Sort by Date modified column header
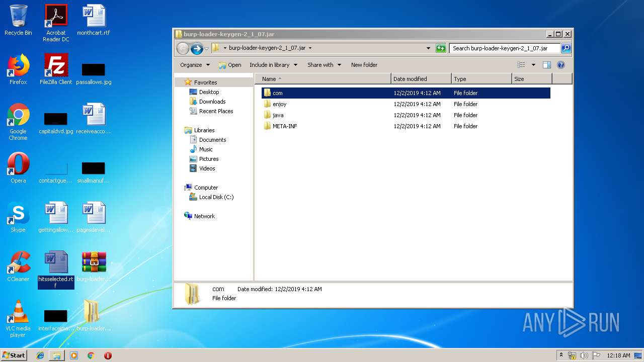 tap(421, 79)
